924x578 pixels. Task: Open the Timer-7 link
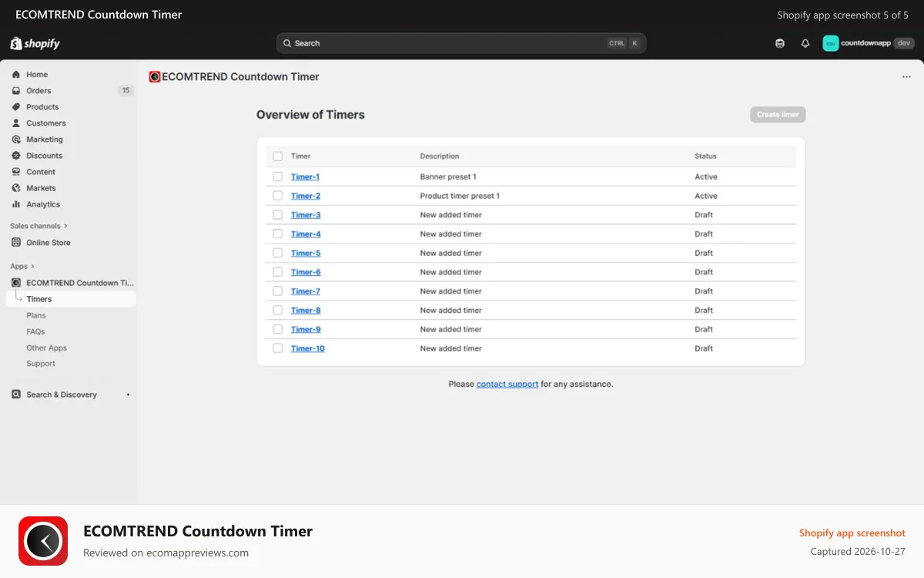pos(306,291)
